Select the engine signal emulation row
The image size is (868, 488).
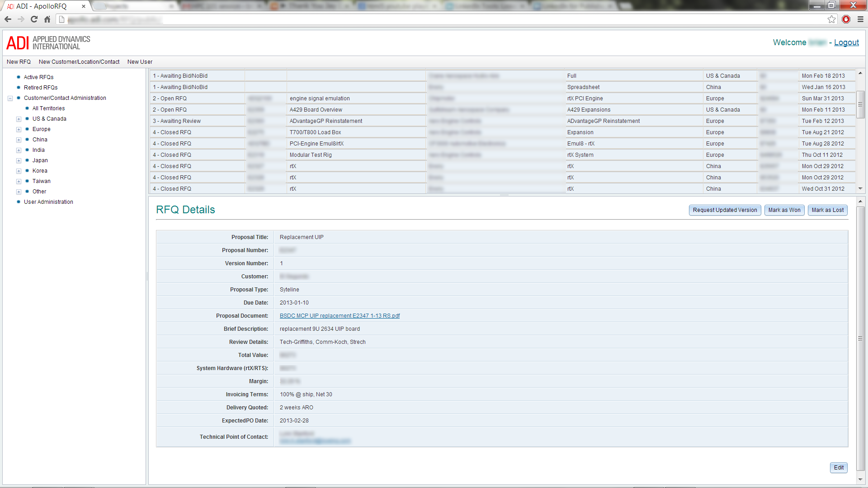[502, 99]
